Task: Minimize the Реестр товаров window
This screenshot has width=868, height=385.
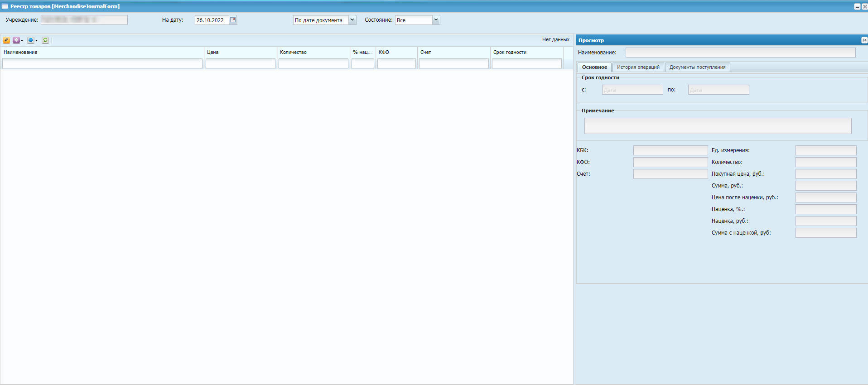Action: 857,6
